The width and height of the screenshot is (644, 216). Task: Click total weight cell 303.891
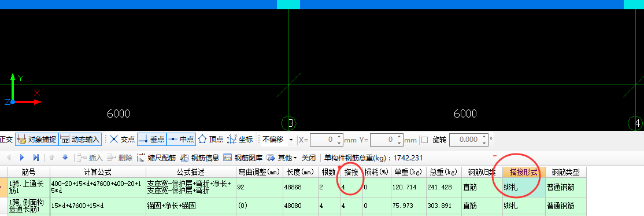(443, 206)
